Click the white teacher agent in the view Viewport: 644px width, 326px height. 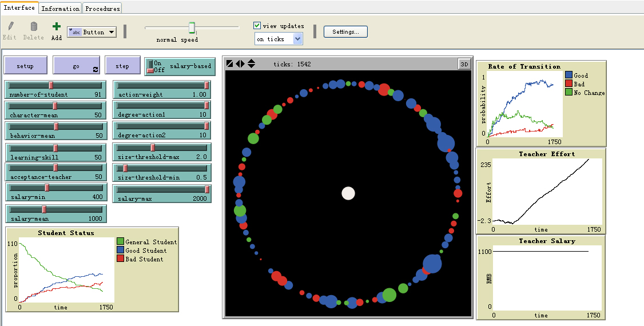coord(348,193)
